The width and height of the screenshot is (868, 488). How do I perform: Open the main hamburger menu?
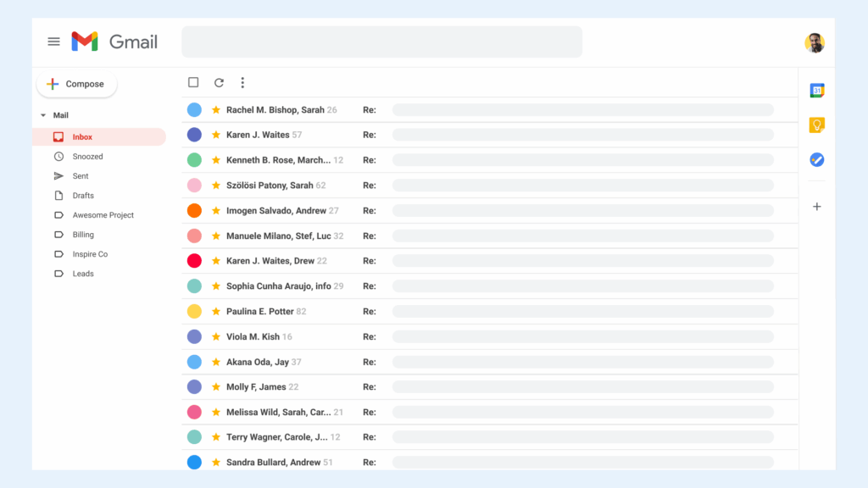click(53, 42)
